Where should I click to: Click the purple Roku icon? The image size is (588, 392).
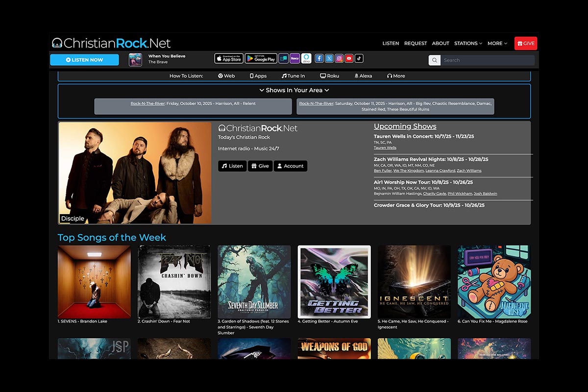[x=294, y=58]
